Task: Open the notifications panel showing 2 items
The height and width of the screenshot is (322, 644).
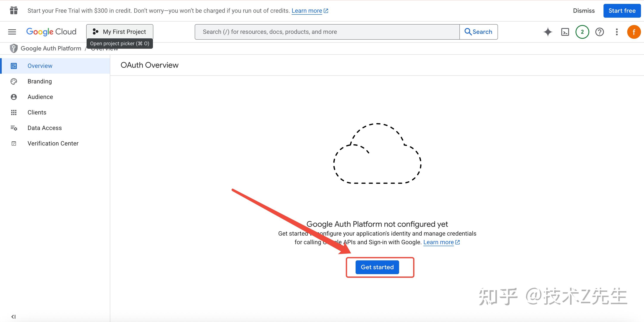Action: [582, 32]
